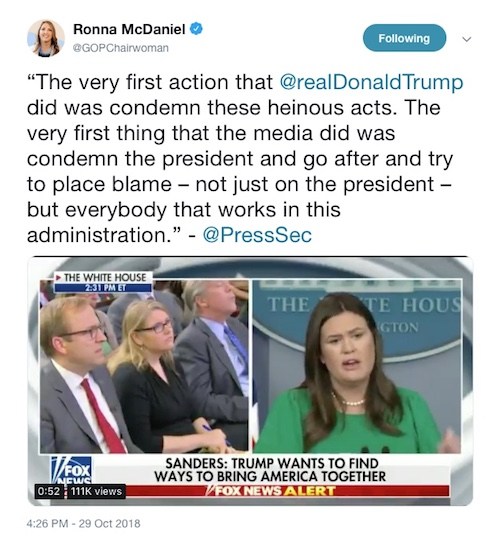Play video on the seated reporters panel
Screen dimensions: 500x537
pos(144,366)
